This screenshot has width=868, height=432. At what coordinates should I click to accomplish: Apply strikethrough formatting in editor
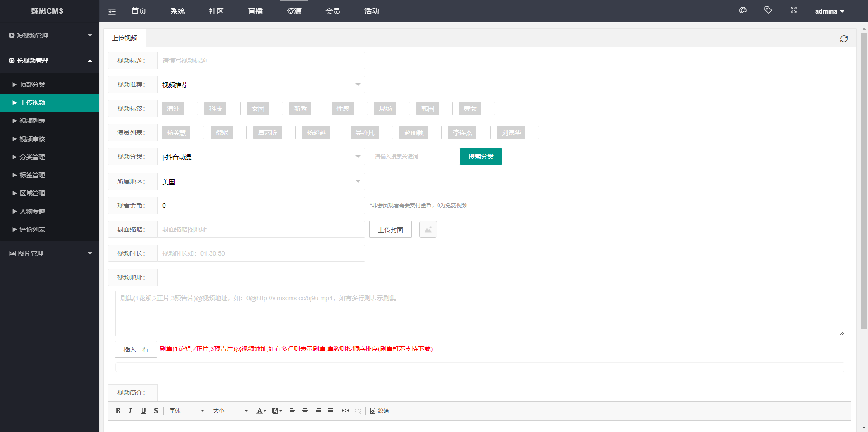(156, 411)
